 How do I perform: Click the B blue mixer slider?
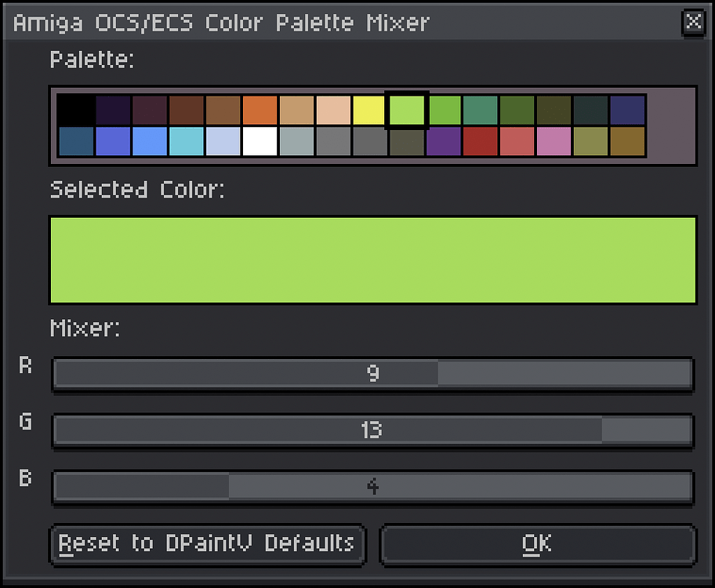(x=372, y=487)
